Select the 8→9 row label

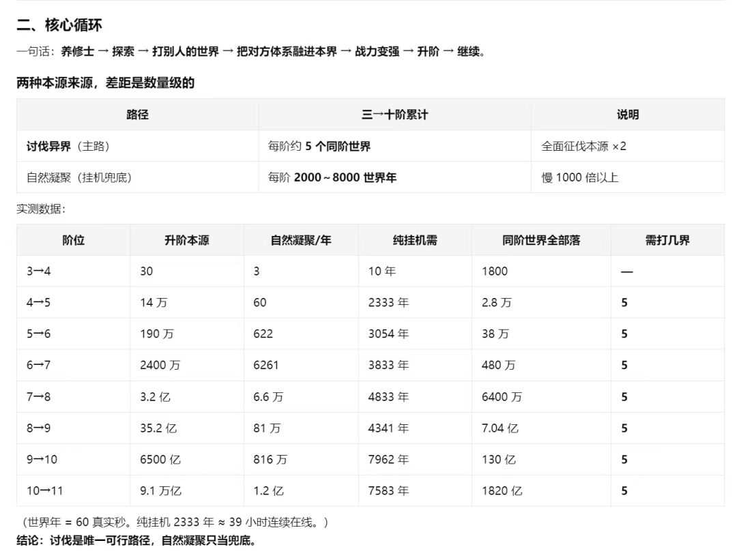38,428
